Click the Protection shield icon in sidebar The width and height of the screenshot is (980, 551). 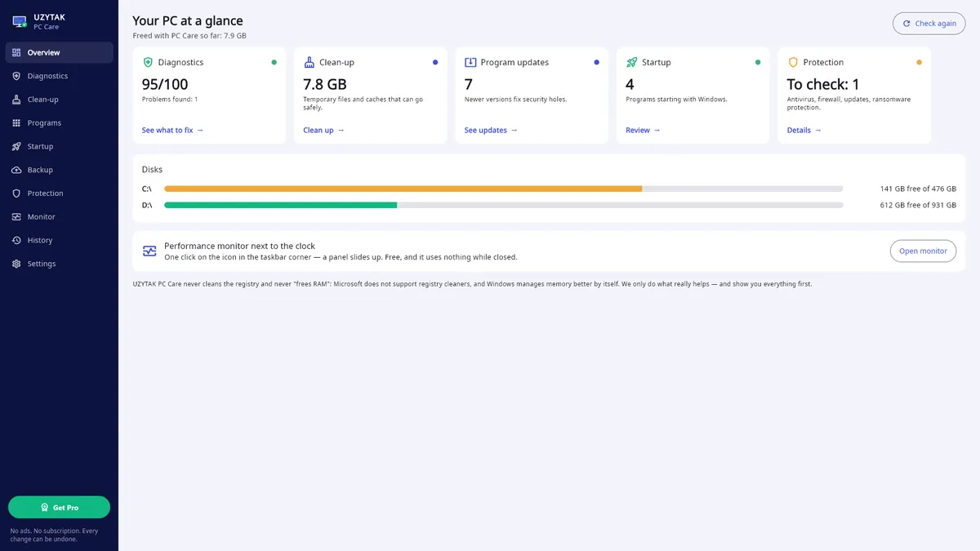pyautogui.click(x=16, y=193)
